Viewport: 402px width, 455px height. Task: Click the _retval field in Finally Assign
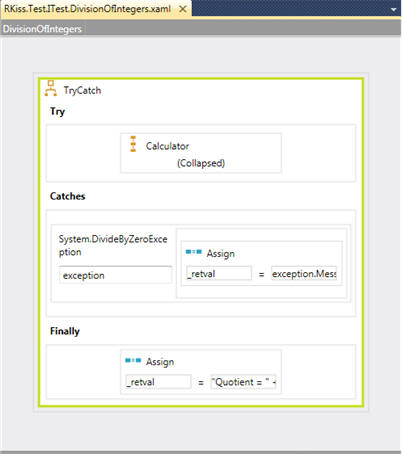point(158,382)
